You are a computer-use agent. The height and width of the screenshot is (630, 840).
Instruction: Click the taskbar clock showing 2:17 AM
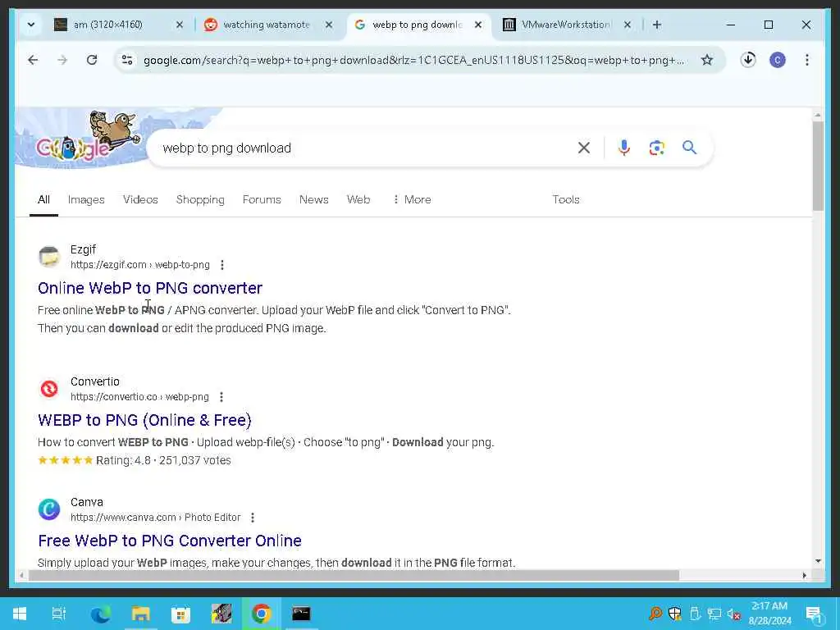pos(769,614)
